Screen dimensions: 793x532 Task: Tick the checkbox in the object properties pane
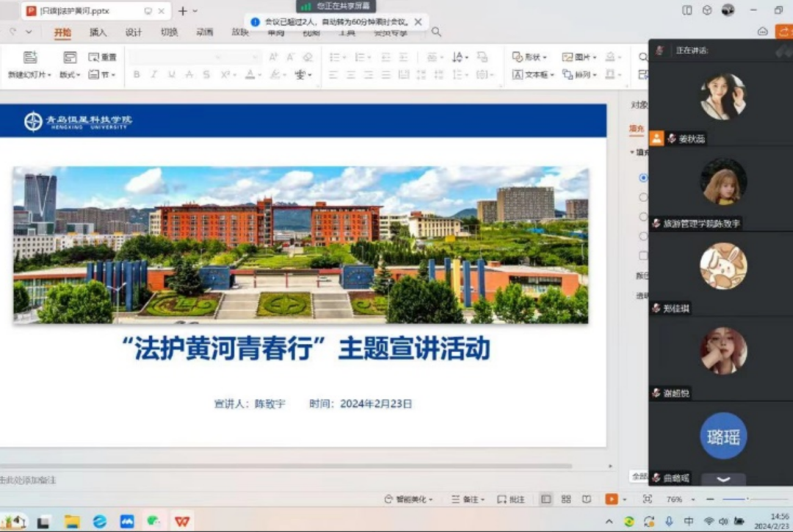click(643, 255)
